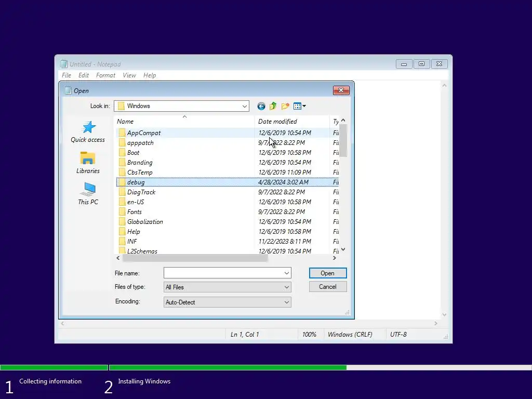This screenshot has width=532, height=399.
Task: Click the INF folder icon
Action: (x=122, y=241)
